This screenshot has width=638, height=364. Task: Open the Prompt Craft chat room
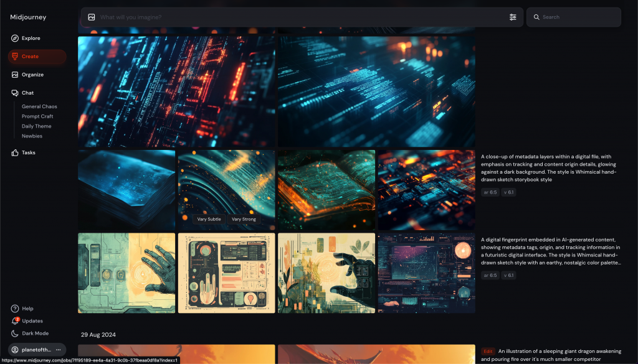[x=37, y=116]
